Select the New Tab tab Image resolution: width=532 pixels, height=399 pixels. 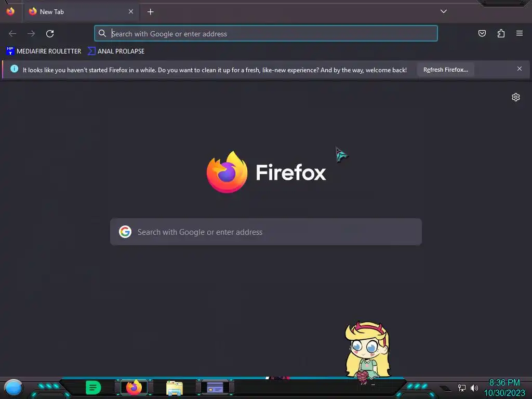tap(82, 11)
